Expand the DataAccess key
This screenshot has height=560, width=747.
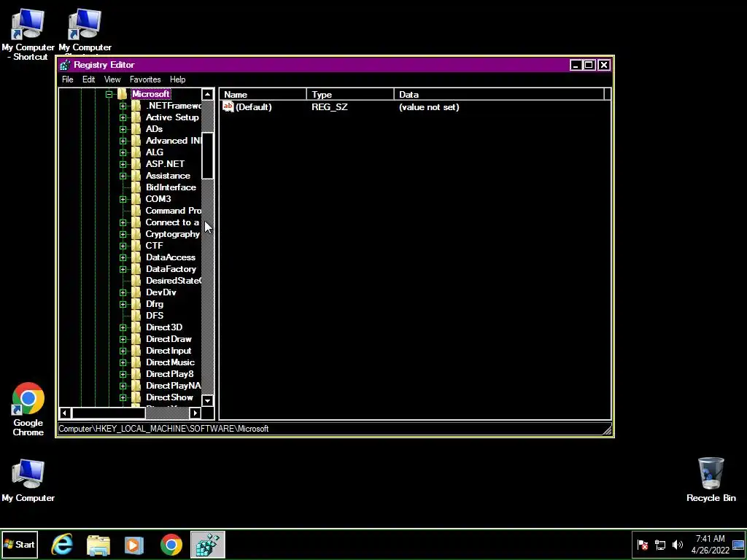coord(123,257)
